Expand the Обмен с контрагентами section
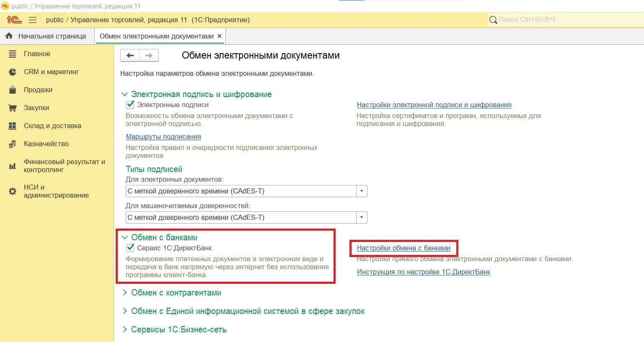The image size is (644, 342). 176,293
